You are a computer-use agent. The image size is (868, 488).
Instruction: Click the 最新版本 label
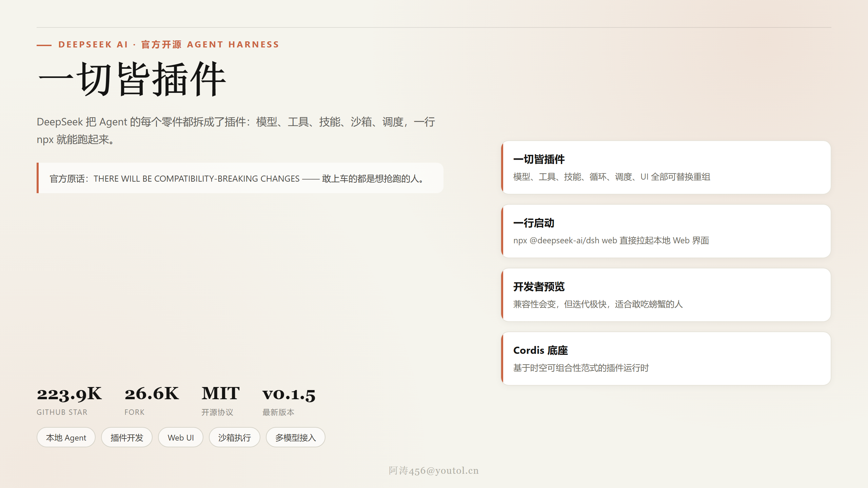[278, 412]
